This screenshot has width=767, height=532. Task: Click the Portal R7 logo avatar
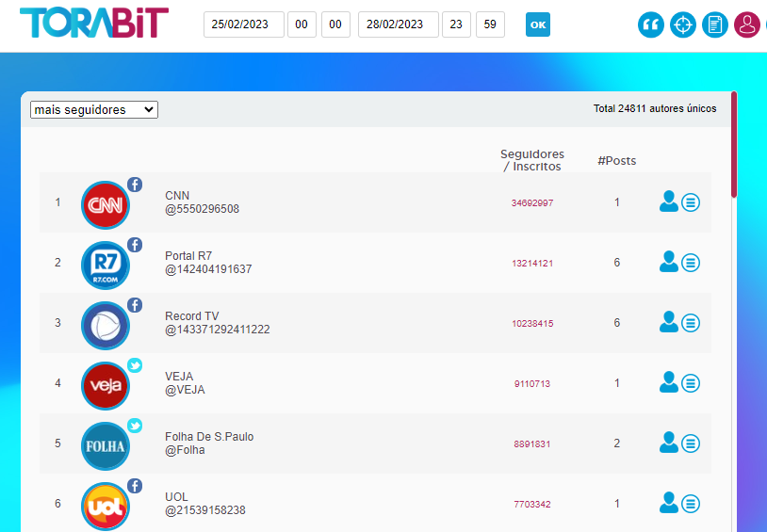(106, 265)
